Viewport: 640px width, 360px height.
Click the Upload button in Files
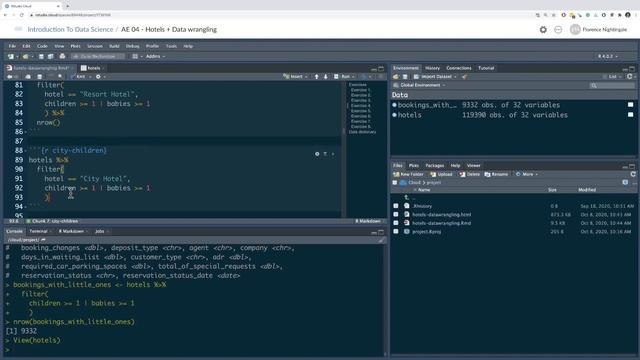point(442,174)
